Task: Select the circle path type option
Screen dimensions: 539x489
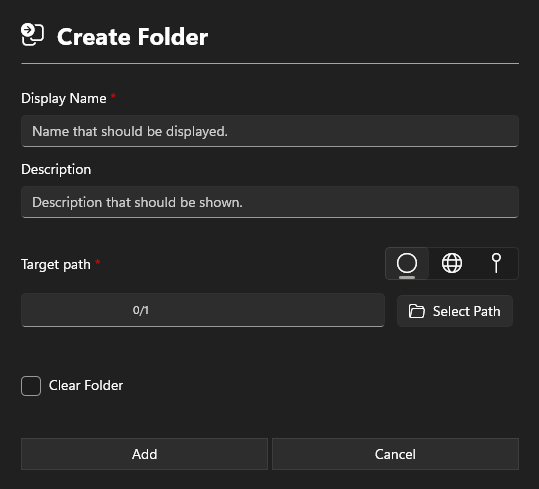Action: (407, 264)
